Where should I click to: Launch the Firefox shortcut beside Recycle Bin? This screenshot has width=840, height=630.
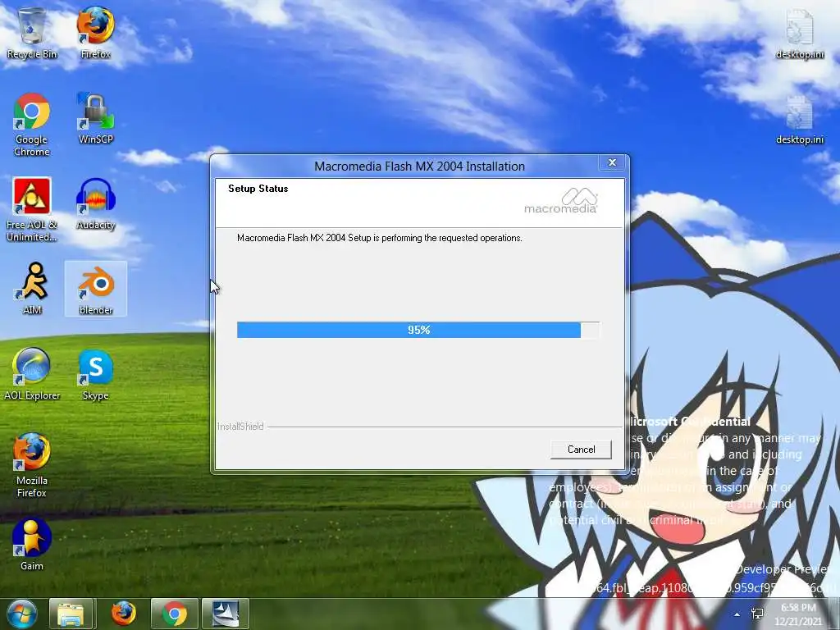[x=95, y=33]
